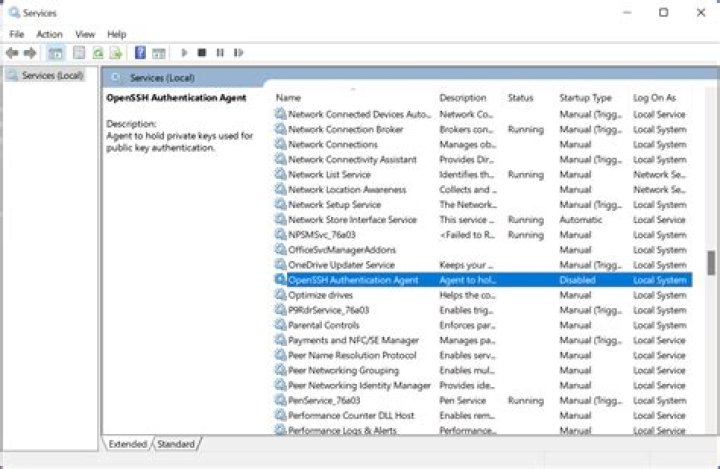
Task: Switch to the Extended tab
Action: click(127, 443)
